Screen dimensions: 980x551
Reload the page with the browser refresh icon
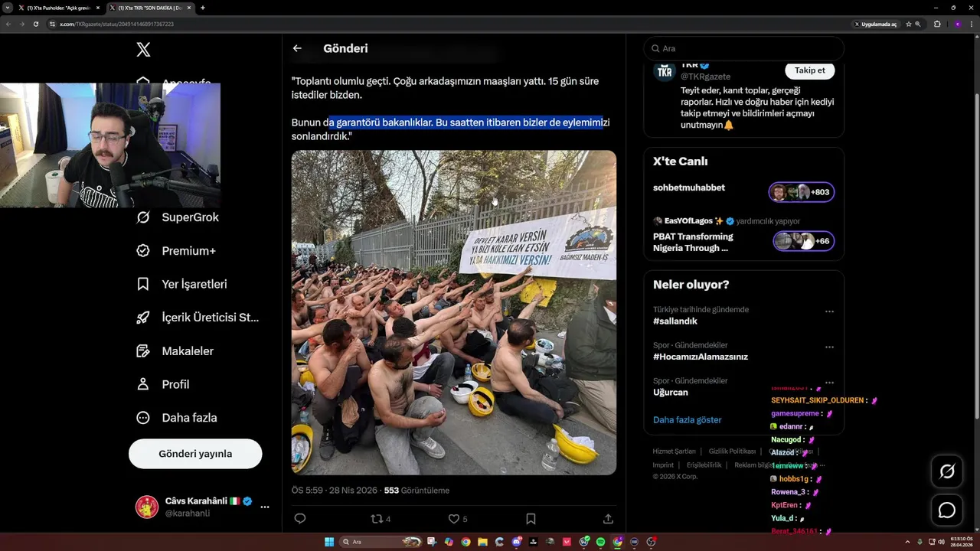pyautogui.click(x=35, y=24)
